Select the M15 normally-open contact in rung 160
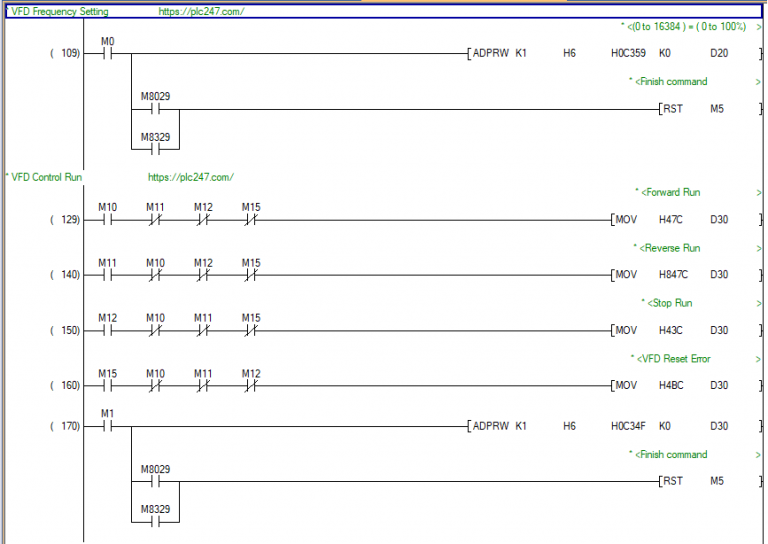Viewport: 768px width, 544px height. pyautogui.click(x=107, y=386)
